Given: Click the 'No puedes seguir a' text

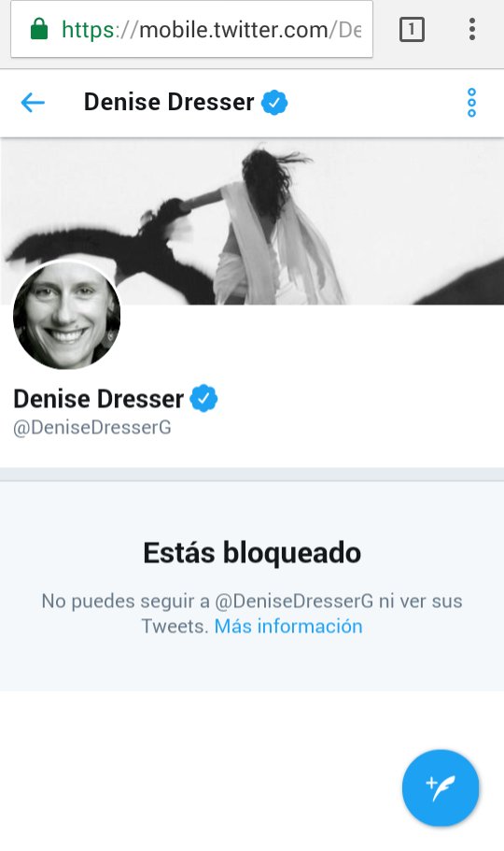Looking at the screenshot, I should coord(125,602).
